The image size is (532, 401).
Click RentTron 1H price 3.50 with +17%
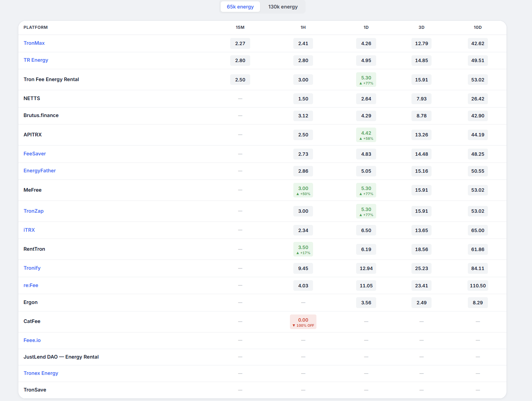[303, 249]
